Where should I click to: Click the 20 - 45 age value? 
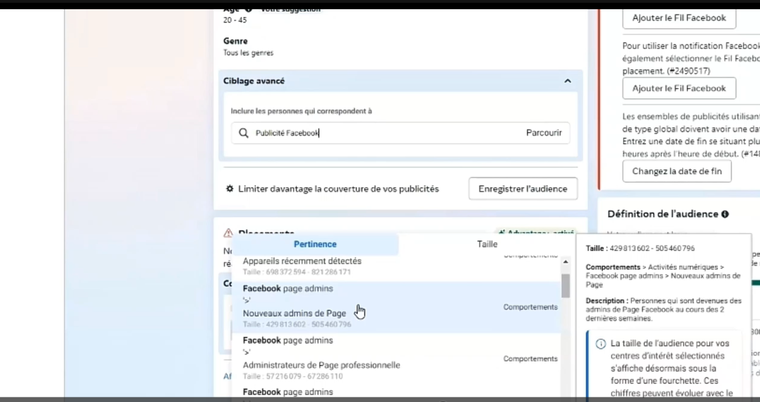pyautogui.click(x=235, y=20)
